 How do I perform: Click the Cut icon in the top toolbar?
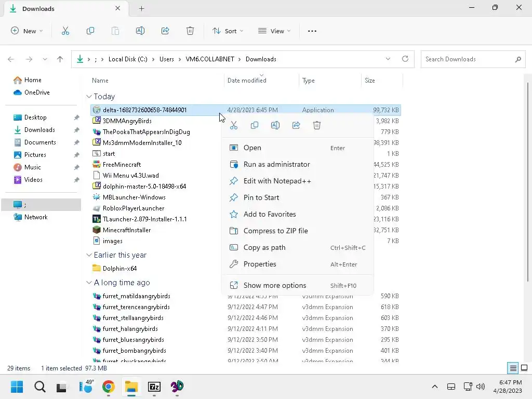click(x=65, y=31)
